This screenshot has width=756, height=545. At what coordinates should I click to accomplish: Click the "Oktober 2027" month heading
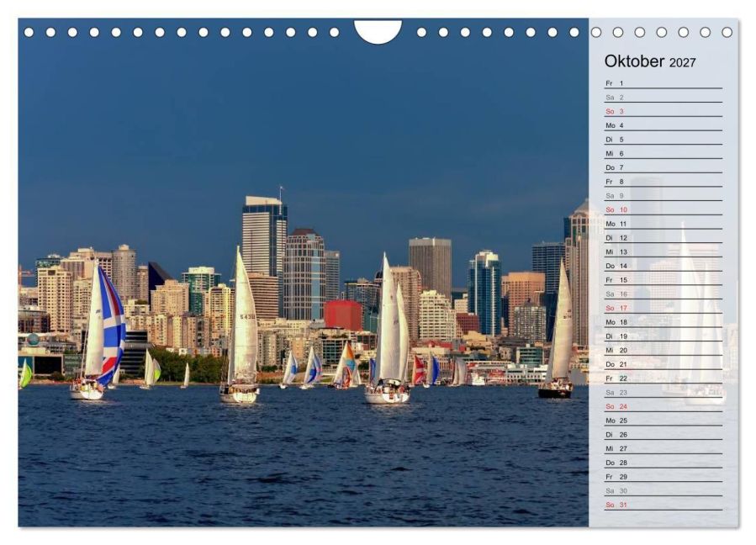pos(650,61)
